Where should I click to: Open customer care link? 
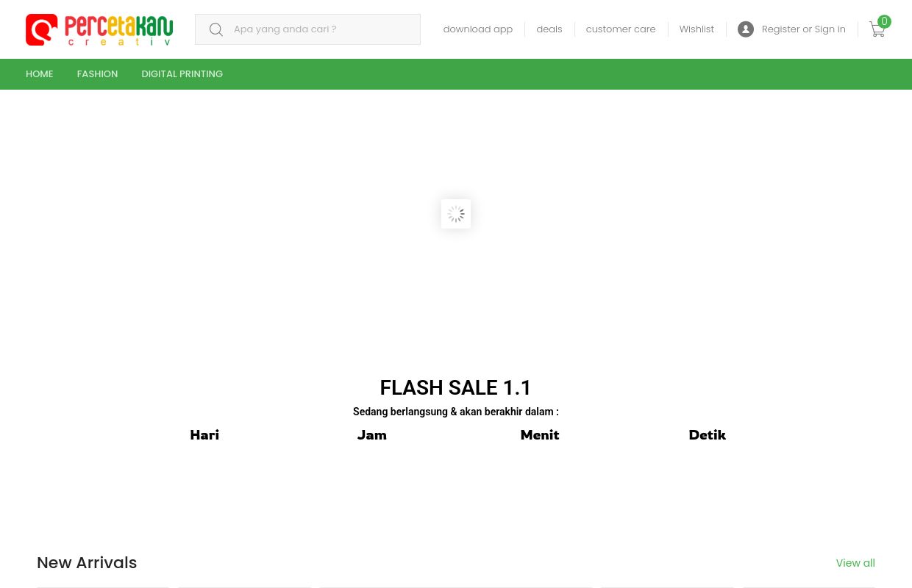pyautogui.click(x=621, y=29)
